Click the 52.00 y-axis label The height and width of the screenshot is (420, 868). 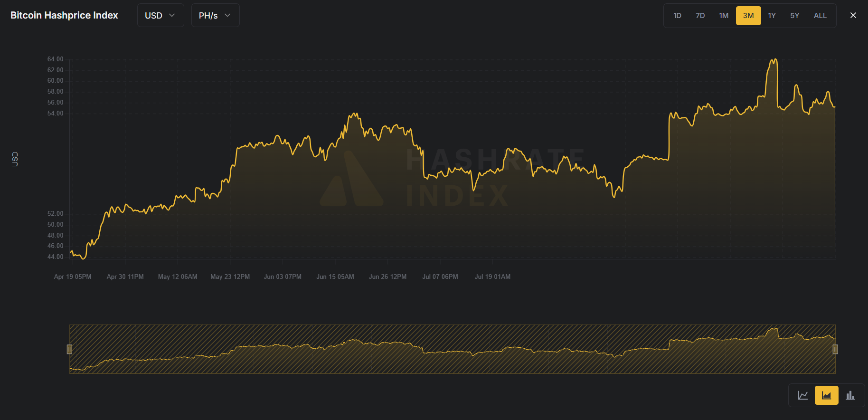(x=55, y=213)
